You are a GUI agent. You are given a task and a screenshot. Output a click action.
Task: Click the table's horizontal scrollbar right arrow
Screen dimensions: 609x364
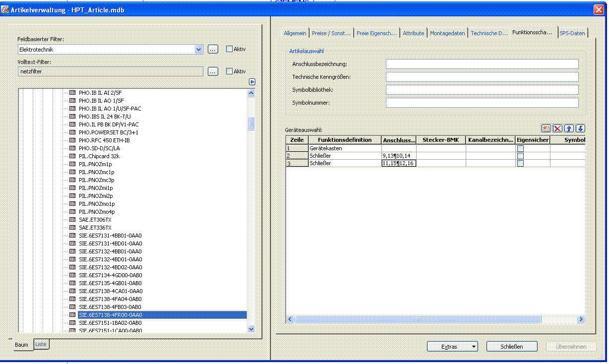pyautogui.click(x=581, y=319)
